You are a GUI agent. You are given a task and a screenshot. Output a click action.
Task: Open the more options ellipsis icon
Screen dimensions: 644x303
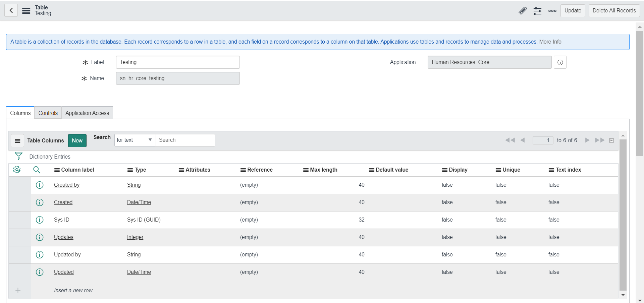(552, 11)
